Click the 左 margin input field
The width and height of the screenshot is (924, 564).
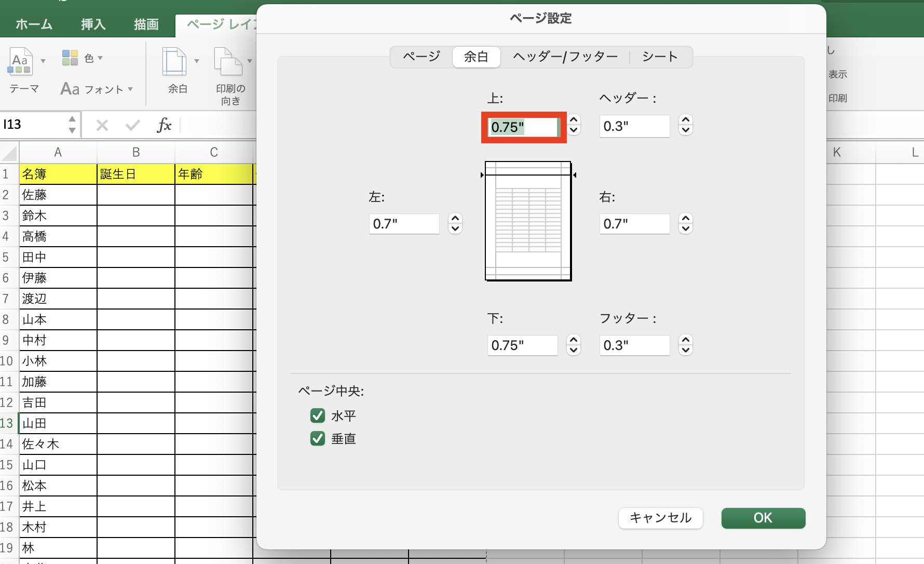404,223
